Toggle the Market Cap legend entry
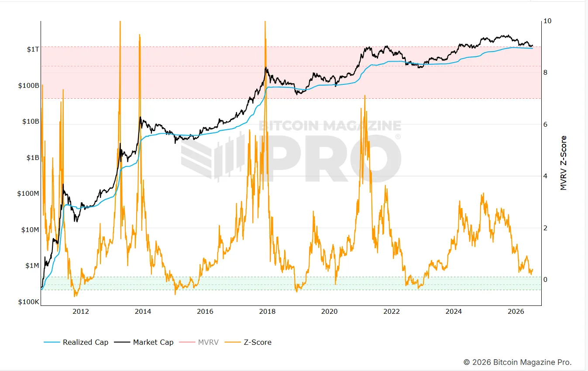The height and width of the screenshot is (371, 588). pyautogui.click(x=144, y=342)
